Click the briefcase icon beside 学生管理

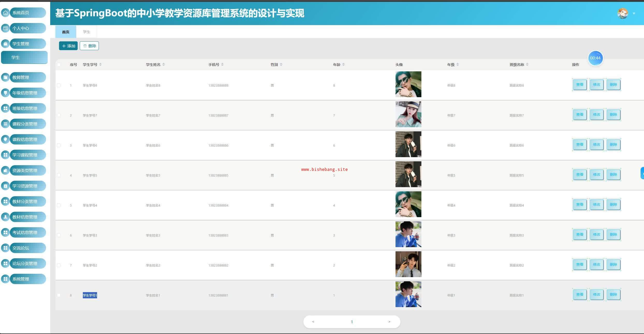5,44
